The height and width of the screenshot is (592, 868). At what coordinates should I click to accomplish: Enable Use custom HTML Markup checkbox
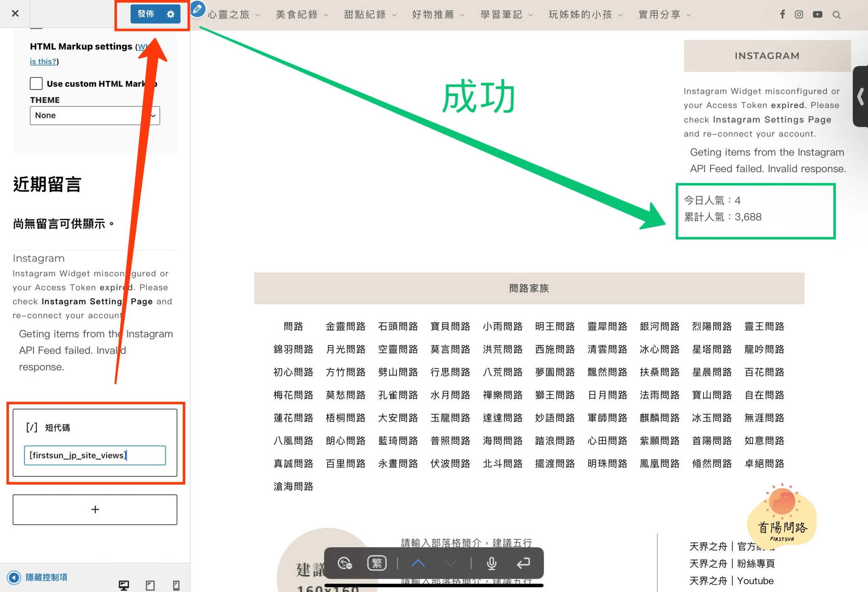[36, 84]
